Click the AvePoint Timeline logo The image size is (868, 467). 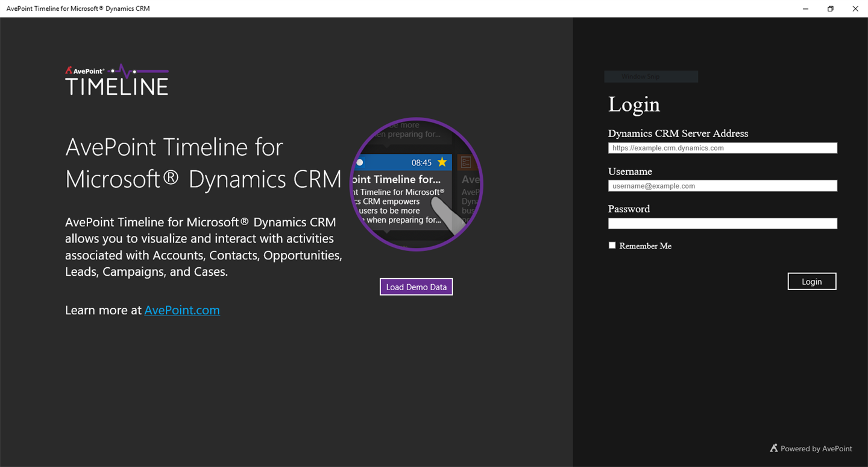(117, 80)
